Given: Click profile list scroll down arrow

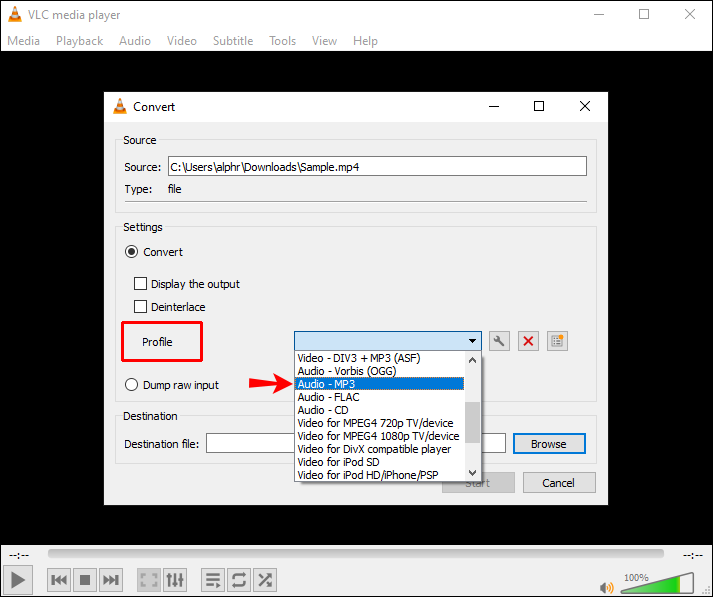Looking at the screenshot, I should tap(472, 473).
